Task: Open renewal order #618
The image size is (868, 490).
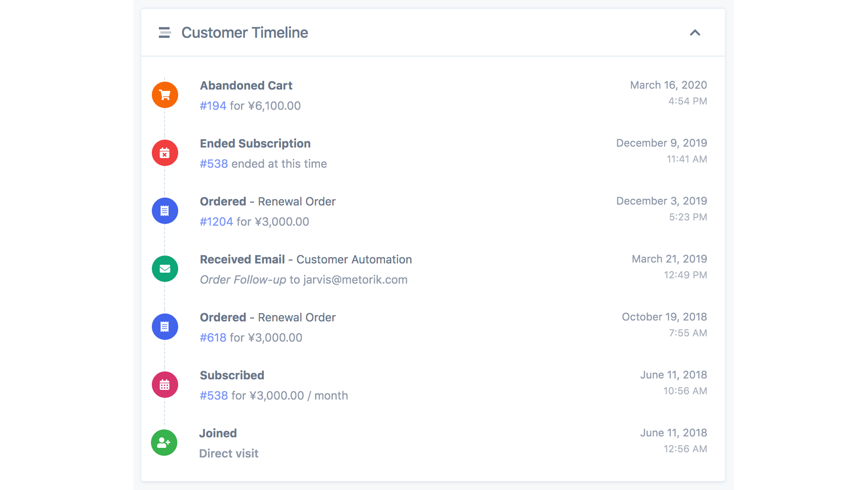Action: pos(213,337)
